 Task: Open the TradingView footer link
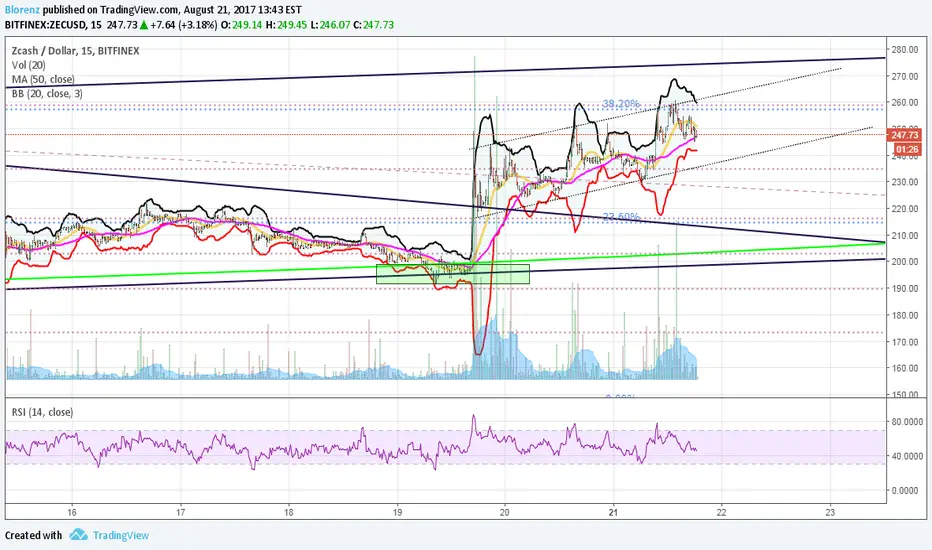pos(121,535)
